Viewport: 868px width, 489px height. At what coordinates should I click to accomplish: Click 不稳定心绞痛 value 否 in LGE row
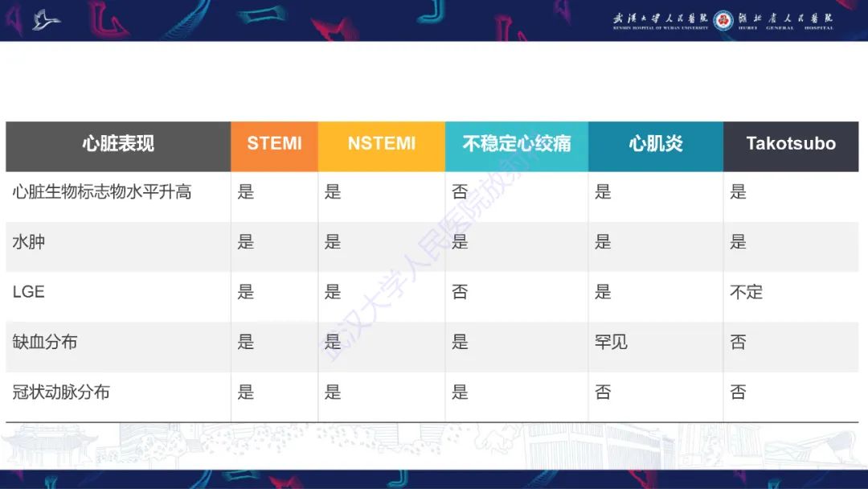[460, 291]
